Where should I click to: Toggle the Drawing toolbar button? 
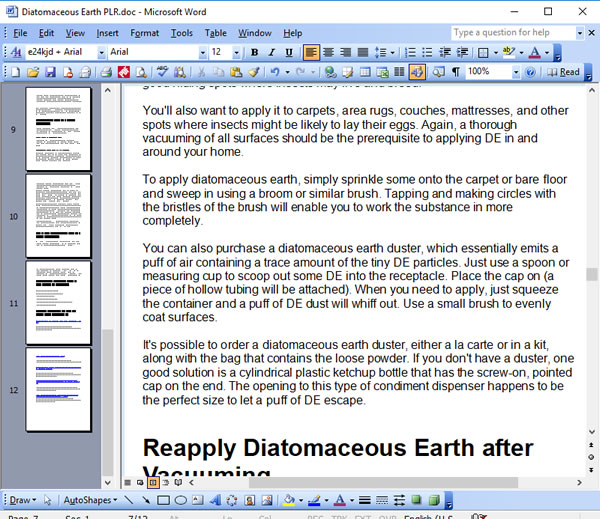[417, 72]
